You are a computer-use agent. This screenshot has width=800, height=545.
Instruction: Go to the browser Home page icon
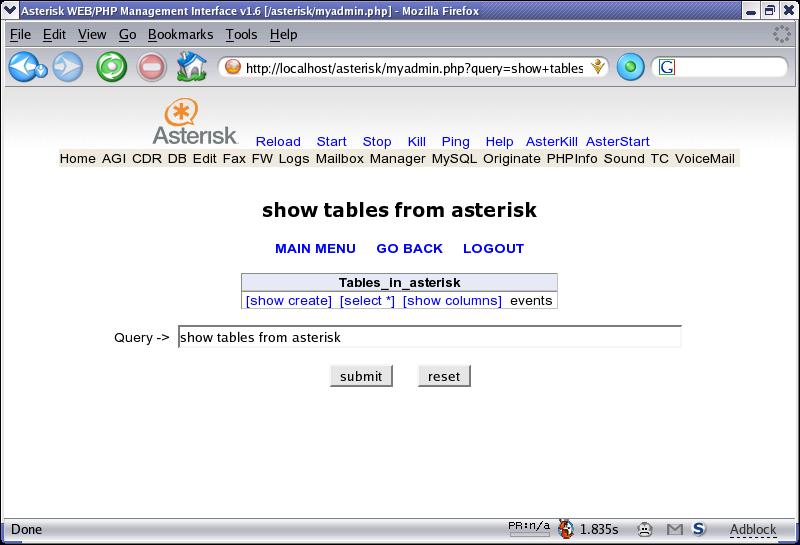point(191,67)
